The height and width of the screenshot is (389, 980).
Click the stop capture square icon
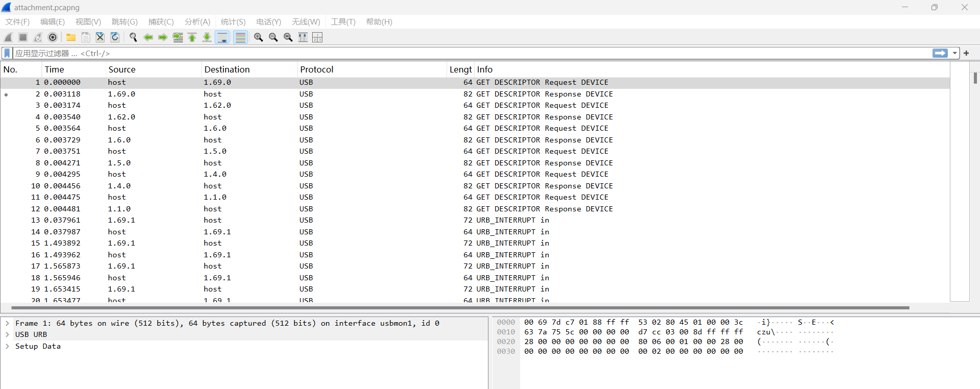pyautogui.click(x=23, y=37)
